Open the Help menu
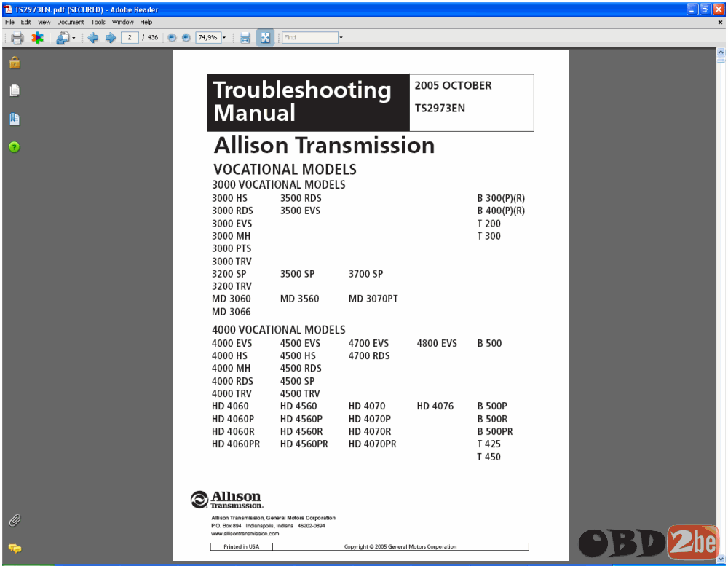 (x=146, y=22)
